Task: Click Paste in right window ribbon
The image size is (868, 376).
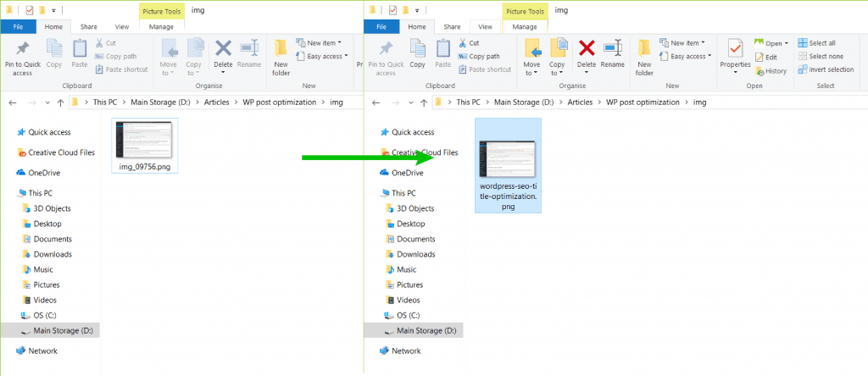Action: (442, 55)
